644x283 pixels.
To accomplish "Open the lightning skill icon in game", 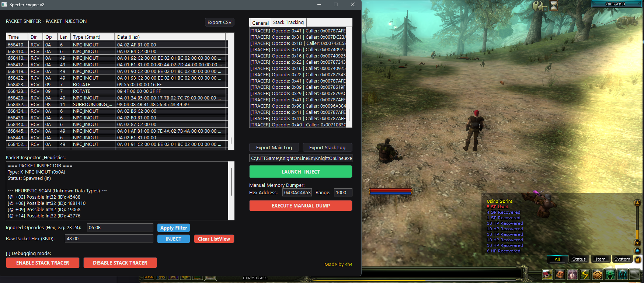I will (585, 275).
